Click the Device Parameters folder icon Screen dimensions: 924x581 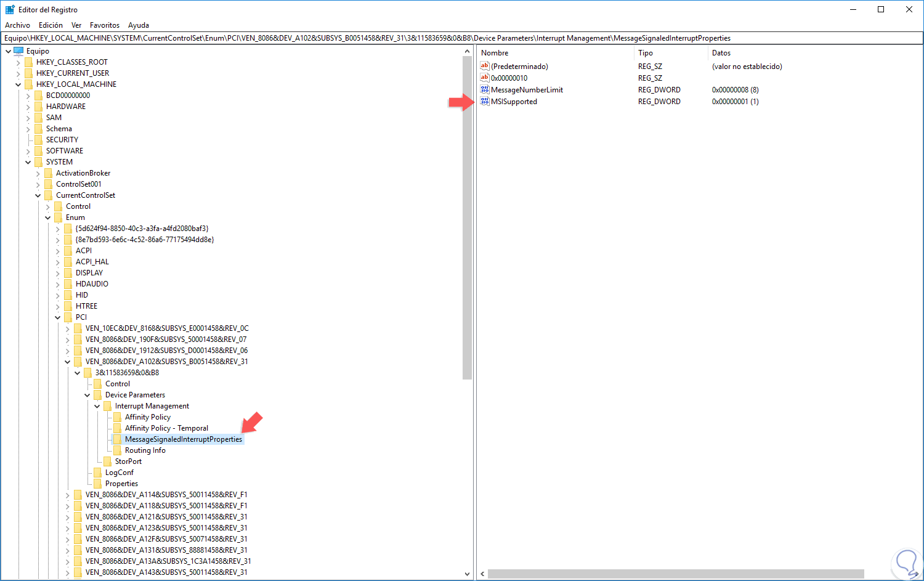pyautogui.click(x=98, y=395)
